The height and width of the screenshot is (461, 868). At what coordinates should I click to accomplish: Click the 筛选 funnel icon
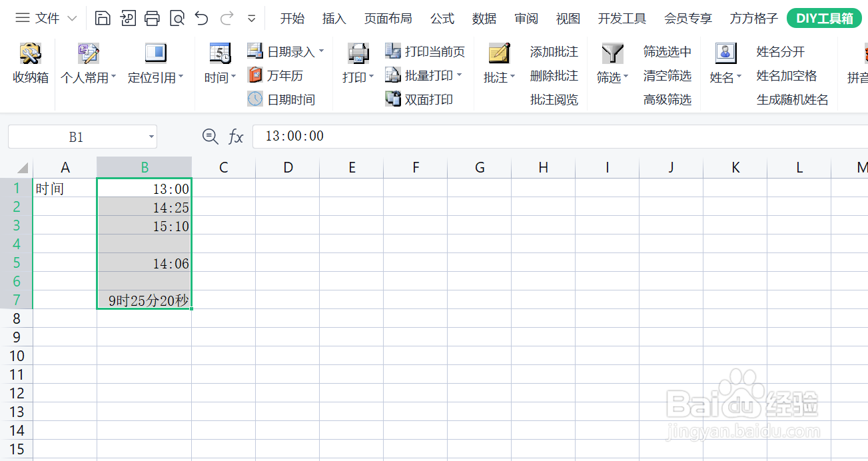pos(612,53)
